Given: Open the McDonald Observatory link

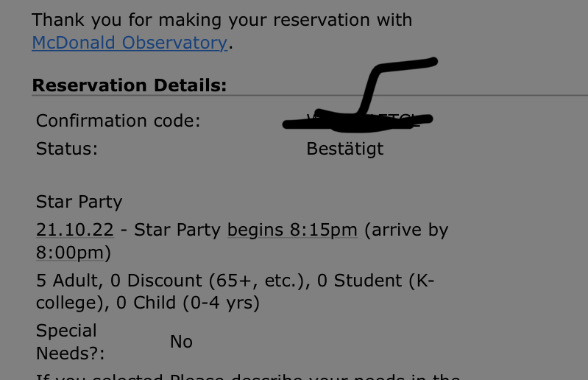Looking at the screenshot, I should pyautogui.click(x=130, y=43).
